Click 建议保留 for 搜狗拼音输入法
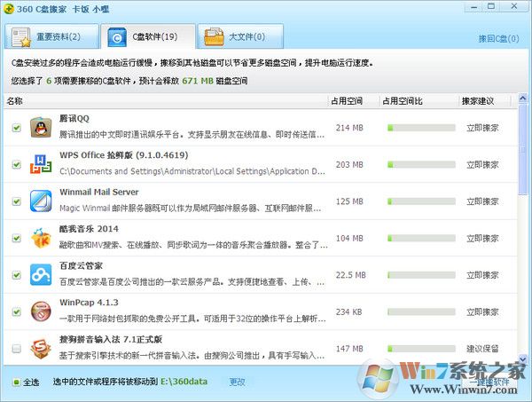 pyautogui.click(x=482, y=349)
